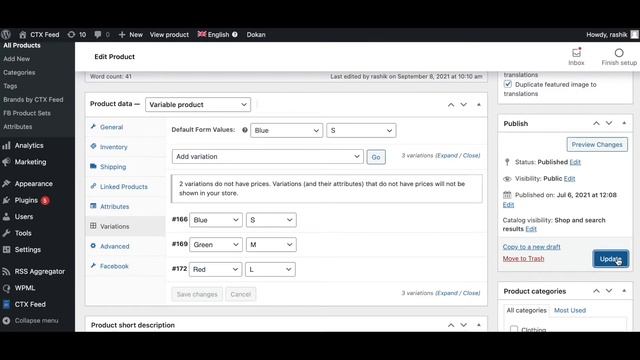Open the M dropdown for variation #169
640x360 pixels.
click(271, 244)
